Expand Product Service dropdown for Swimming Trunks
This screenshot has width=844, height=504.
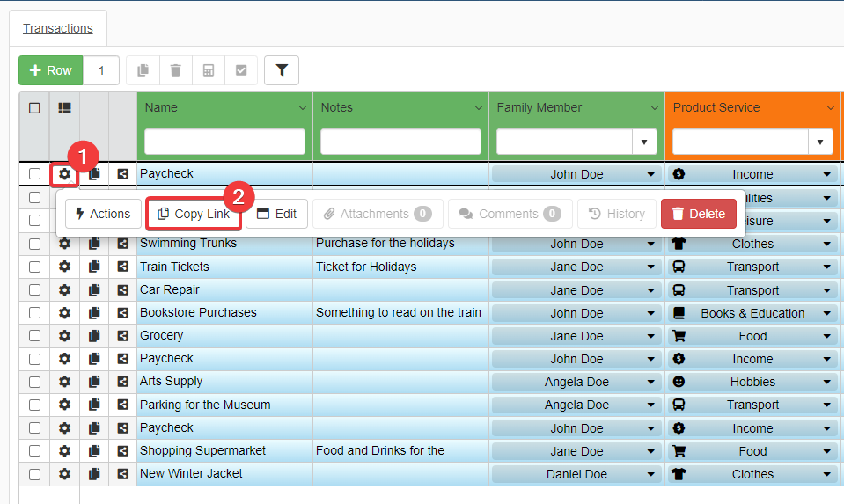pos(826,244)
